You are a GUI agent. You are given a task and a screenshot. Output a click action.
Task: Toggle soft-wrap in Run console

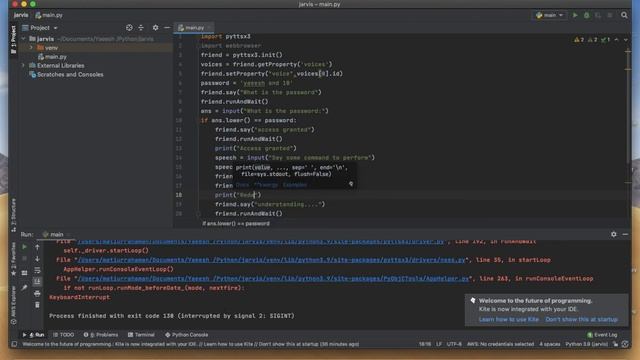(x=37, y=270)
